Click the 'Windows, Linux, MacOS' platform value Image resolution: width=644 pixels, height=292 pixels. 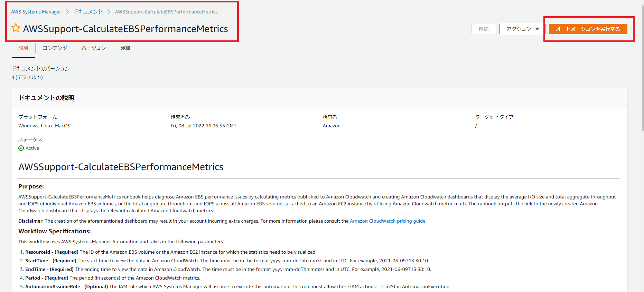coord(44,126)
